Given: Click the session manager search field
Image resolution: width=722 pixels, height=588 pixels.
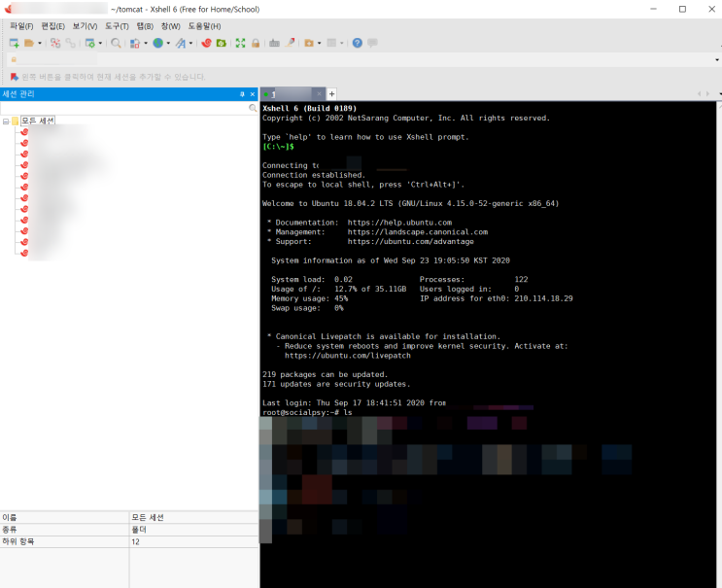Looking at the screenshot, I should click(x=124, y=108).
